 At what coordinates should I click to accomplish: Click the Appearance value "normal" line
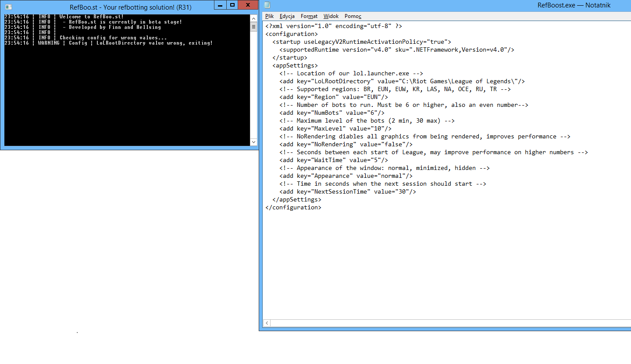point(346,176)
